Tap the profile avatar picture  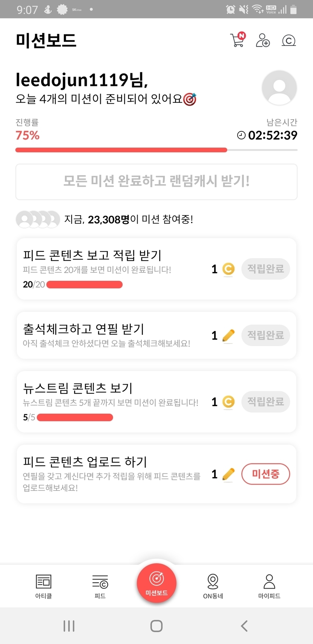pos(279,88)
